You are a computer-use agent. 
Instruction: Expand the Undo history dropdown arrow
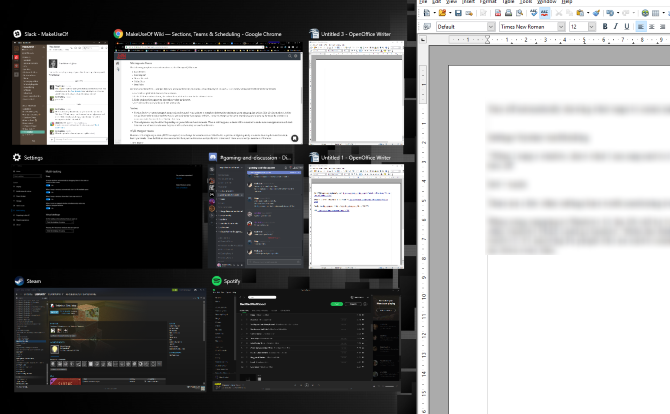click(x=618, y=13)
